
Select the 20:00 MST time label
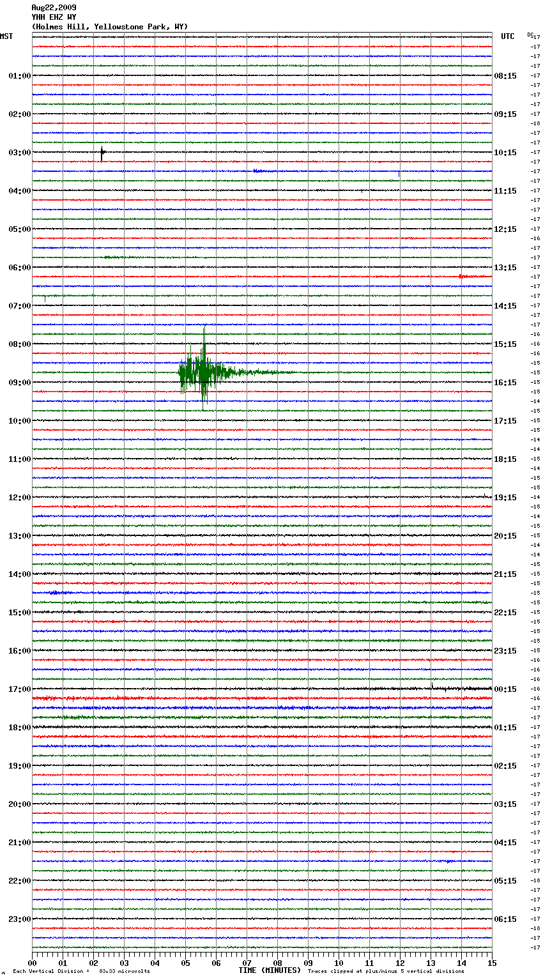[x=20, y=804]
